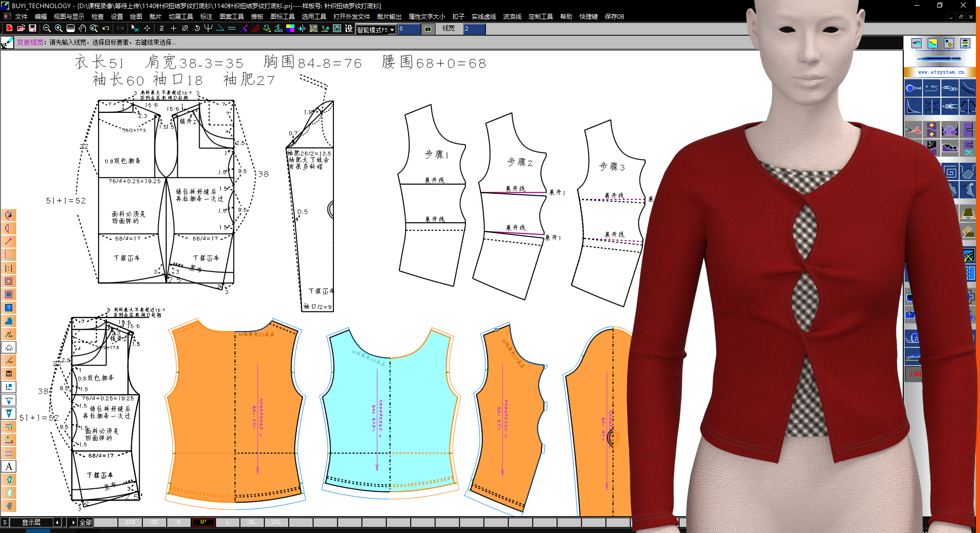Viewport: 980px width, 533px height.
Task: Click 保存08 in the menu bar
Action: pos(615,16)
